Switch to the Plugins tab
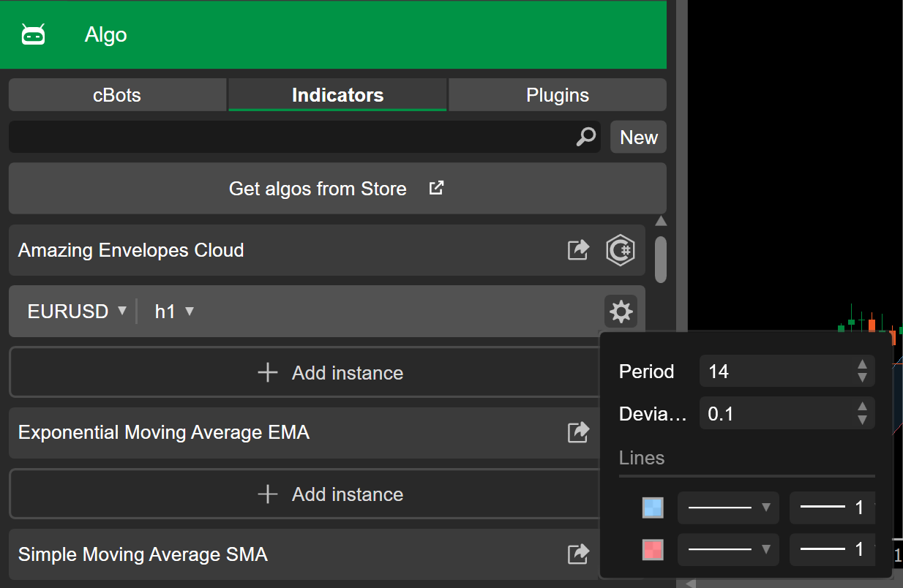This screenshot has width=903, height=588. tap(557, 95)
